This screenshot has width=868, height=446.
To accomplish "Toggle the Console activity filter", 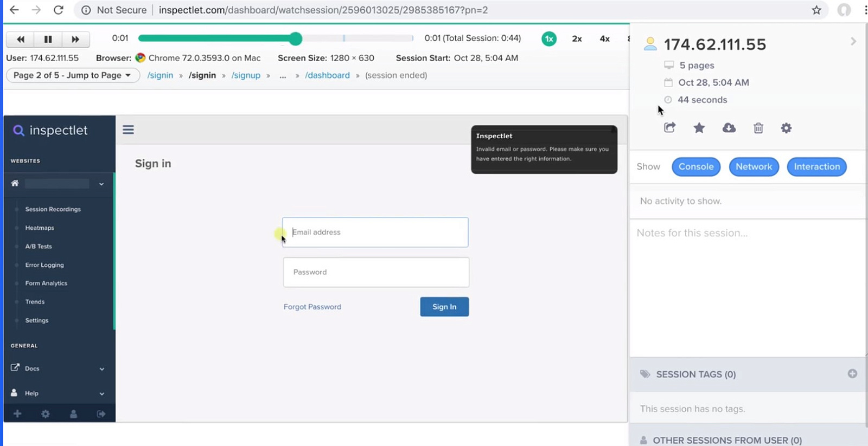I will (696, 166).
